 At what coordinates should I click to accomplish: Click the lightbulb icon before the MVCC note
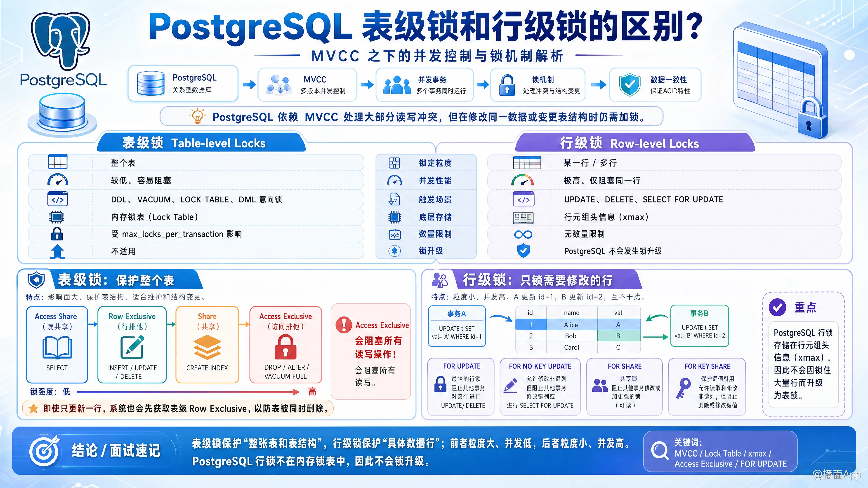pos(198,116)
